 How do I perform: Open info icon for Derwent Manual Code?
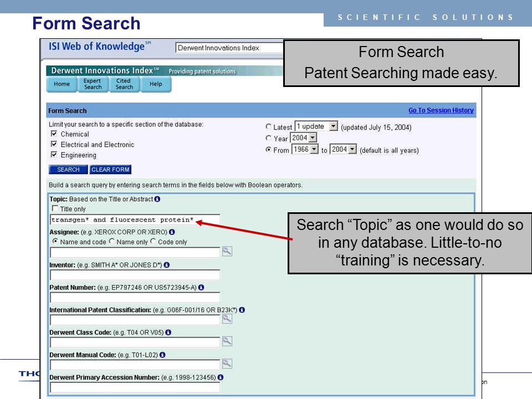point(162,355)
